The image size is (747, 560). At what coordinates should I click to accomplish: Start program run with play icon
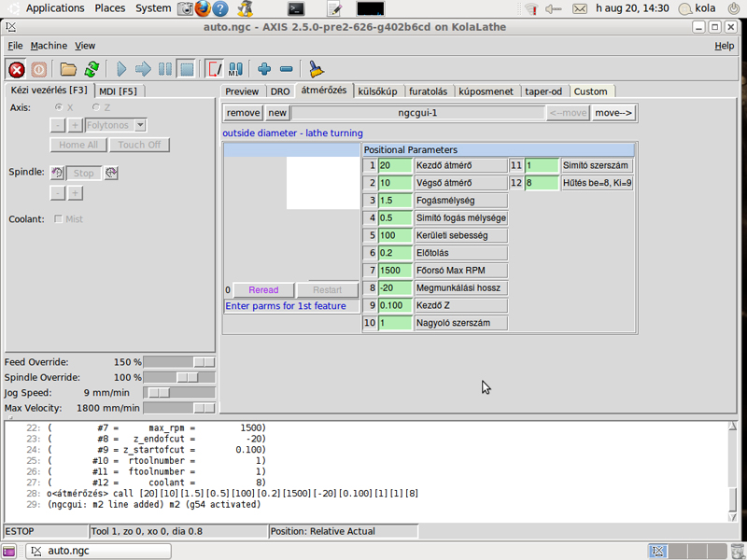121,69
